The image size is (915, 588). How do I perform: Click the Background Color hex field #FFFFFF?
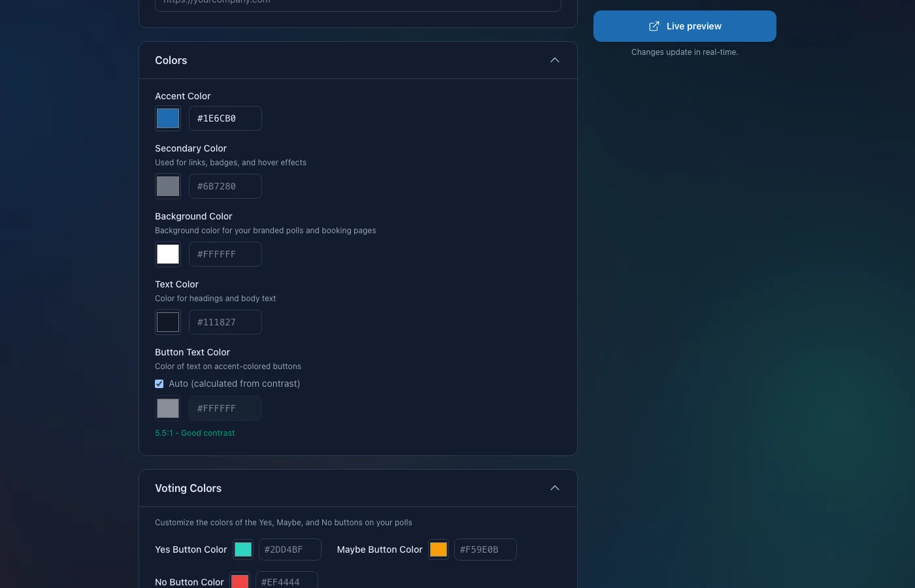click(225, 254)
